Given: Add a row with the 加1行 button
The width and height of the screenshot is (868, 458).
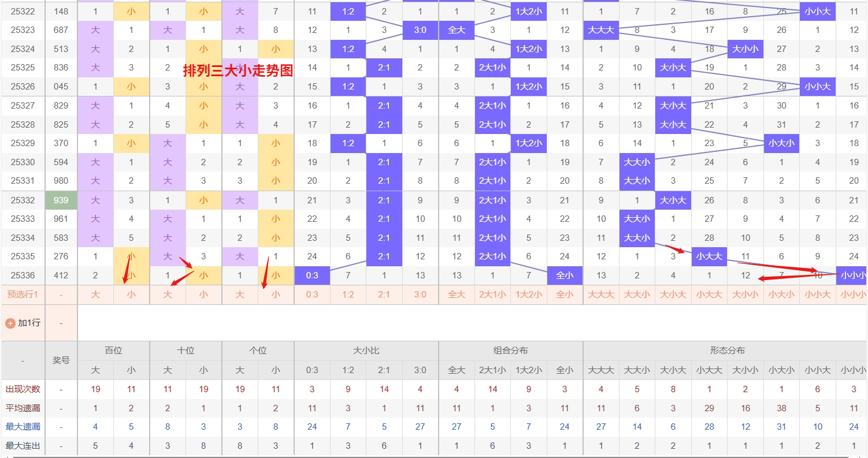Looking at the screenshot, I should 29,323.
